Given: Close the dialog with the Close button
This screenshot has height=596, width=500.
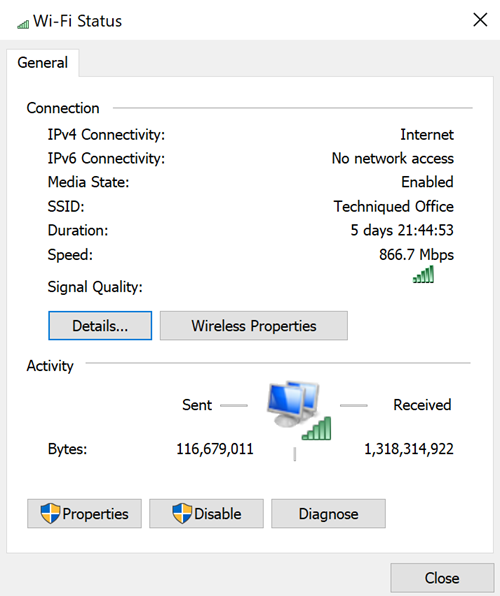Looking at the screenshot, I should click(442, 578).
